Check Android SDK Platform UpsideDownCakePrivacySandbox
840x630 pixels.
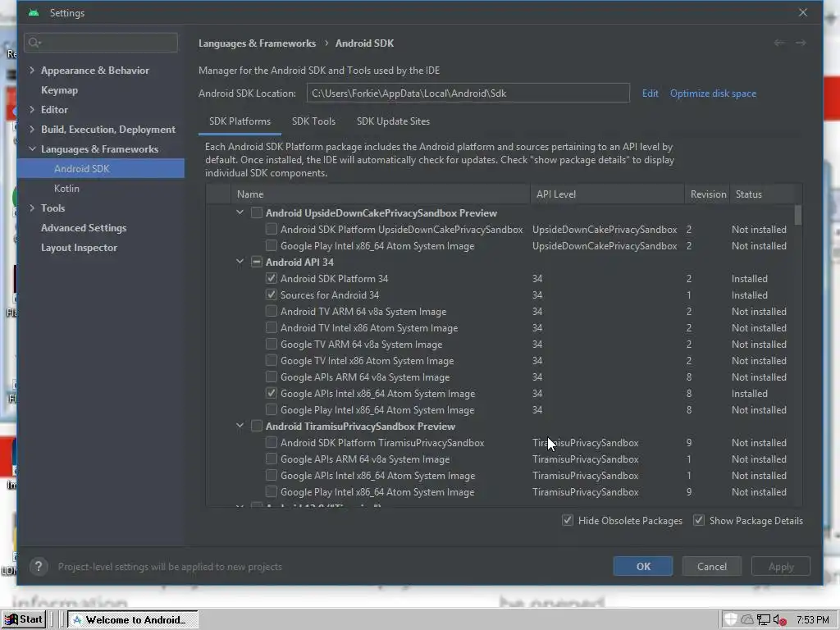(x=271, y=230)
